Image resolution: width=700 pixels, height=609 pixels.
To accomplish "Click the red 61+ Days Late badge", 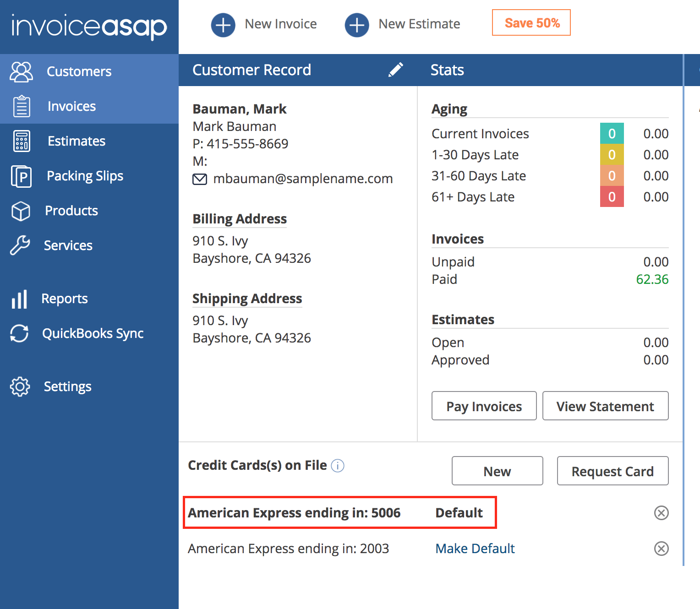I will click(x=612, y=197).
